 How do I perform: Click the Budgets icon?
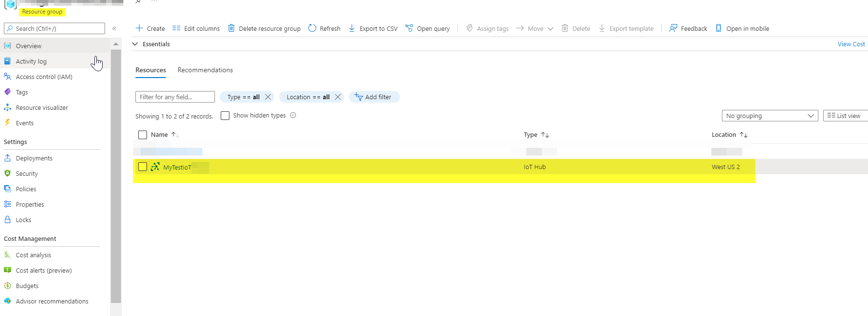pyautogui.click(x=7, y=285)
